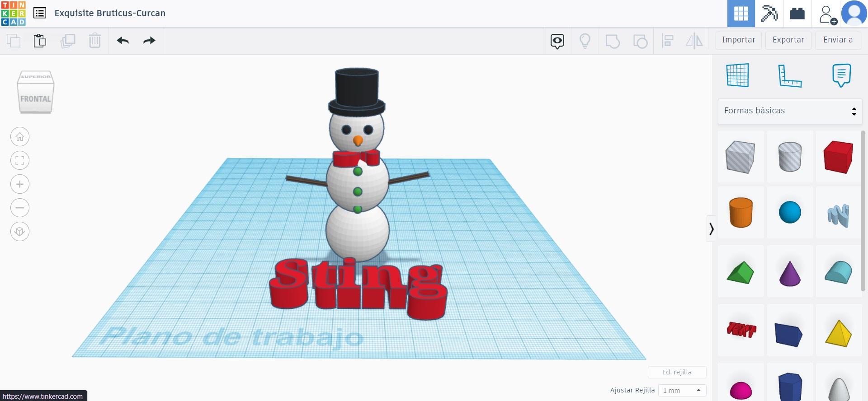This screenshot has height=401, width=868.
Task: Click the Delete trash icon
Action: pyautogui.click(x=95, y=41)
